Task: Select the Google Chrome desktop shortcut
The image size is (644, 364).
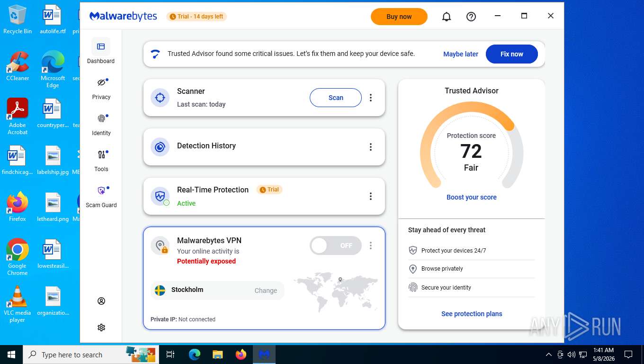Action: [x=18, y=257]
